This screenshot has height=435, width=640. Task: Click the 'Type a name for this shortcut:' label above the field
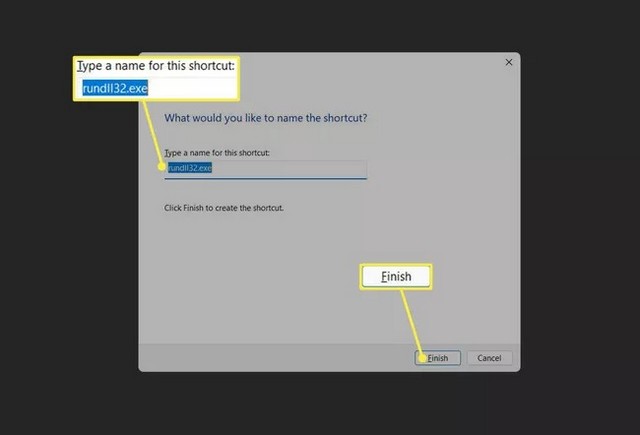pos(217,153)
